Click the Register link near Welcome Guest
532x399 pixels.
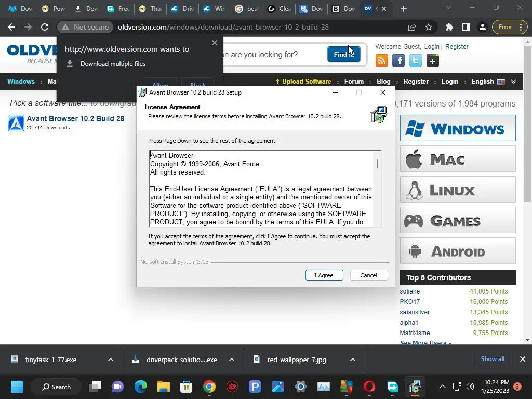457,46
